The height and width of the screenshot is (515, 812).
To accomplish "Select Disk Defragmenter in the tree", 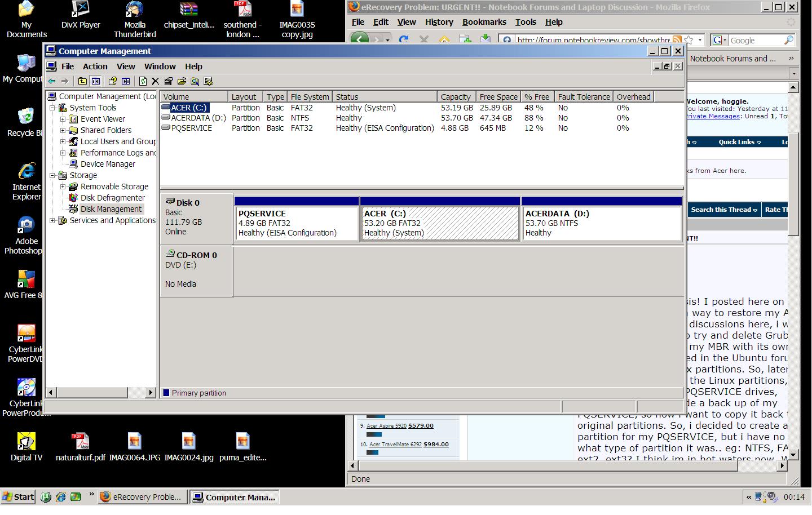I will [112, 198].
